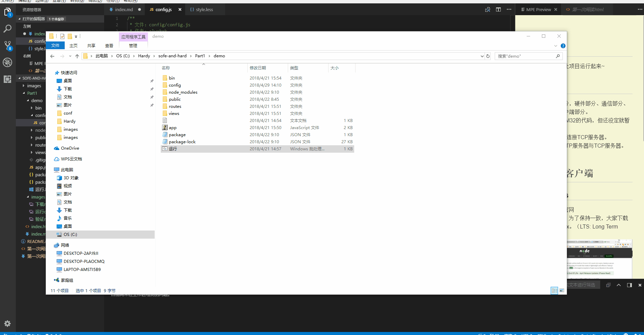Switch to the style.less editor tab

pyautogui.click(x=205, y=9)
